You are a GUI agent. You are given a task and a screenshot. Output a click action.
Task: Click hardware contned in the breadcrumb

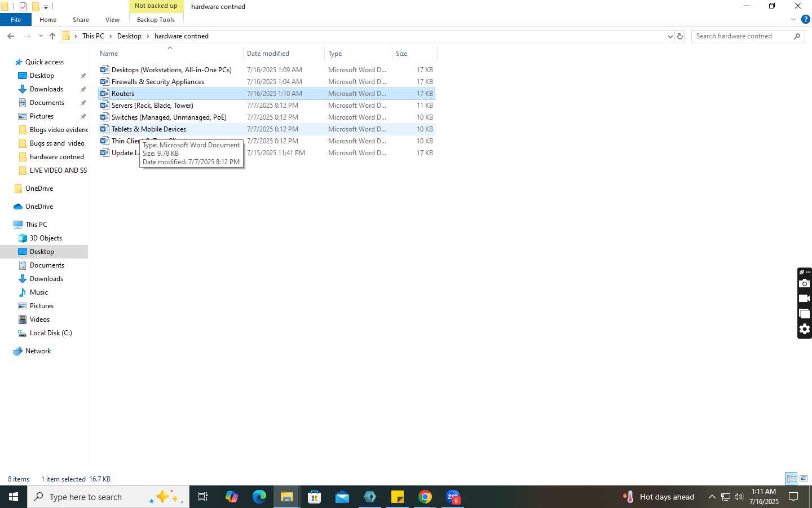coord(182,36)
